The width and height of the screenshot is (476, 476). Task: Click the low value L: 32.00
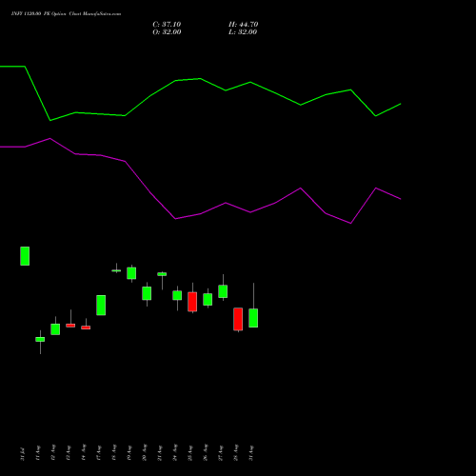click(x=243, y=32)
